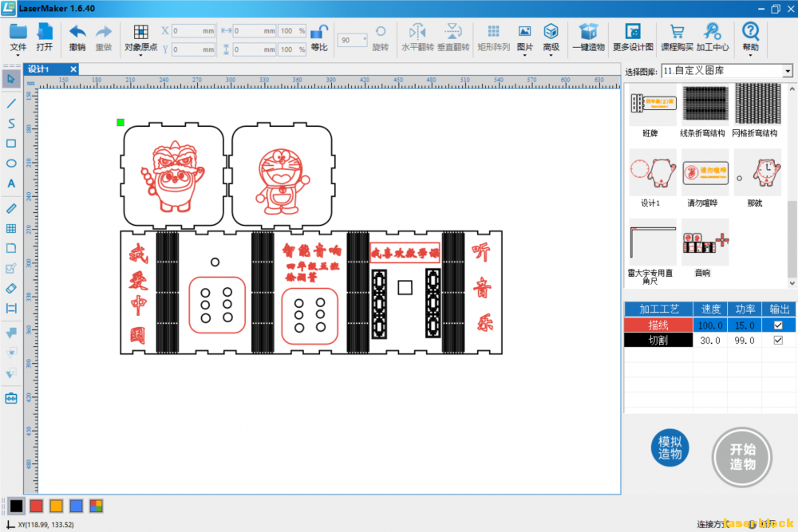Select the eraser tool in sidebar

pyautogui.click(x=11, y=289)
